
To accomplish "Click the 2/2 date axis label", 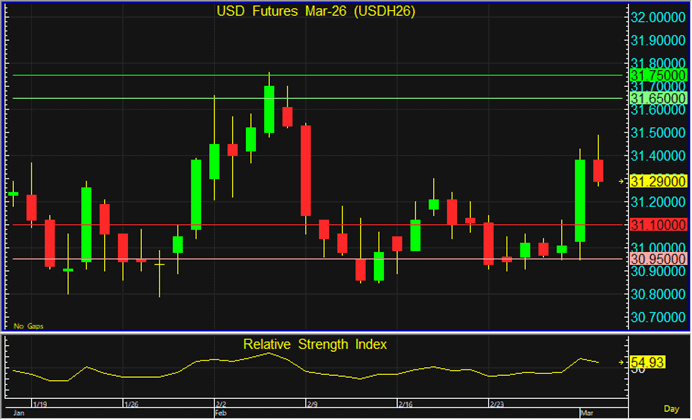I will pos(221,404).
